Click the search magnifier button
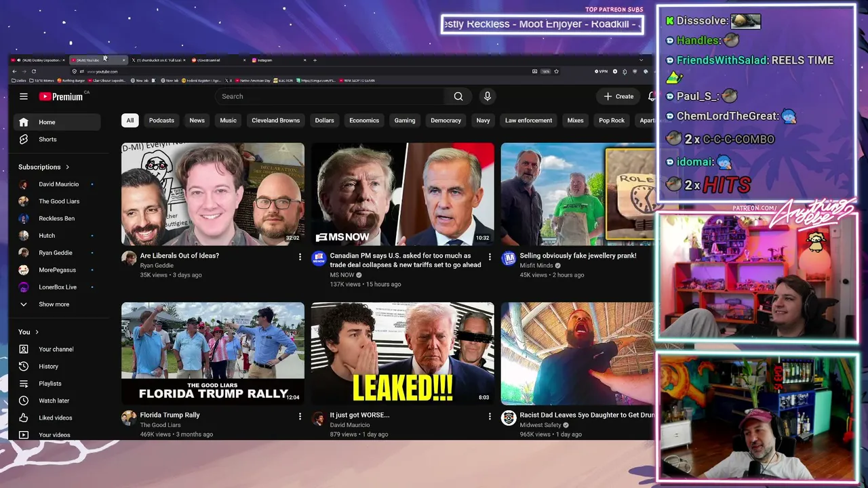 pos(458,96)
